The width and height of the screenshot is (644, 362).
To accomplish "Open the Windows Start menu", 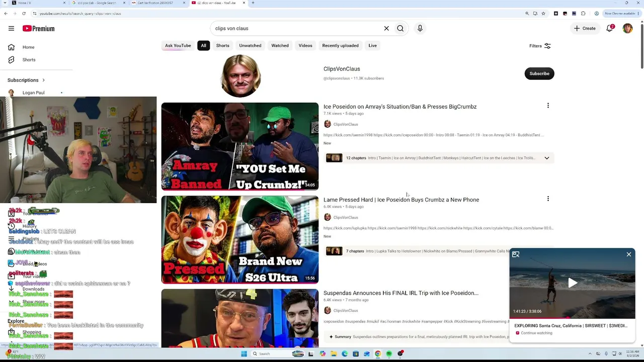I will point(244,354).
